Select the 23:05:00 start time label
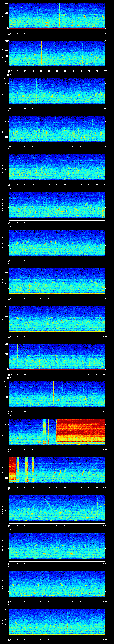 [x=9, y=184]
